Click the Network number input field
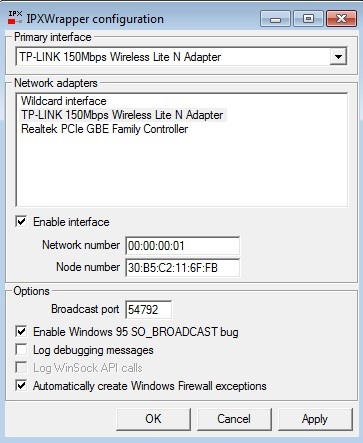 point(182,246)
